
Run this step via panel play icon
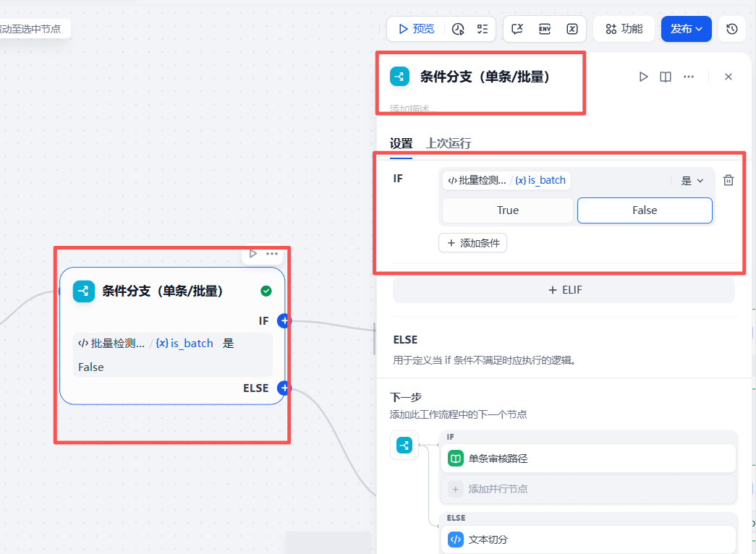[x=643, y=77]
